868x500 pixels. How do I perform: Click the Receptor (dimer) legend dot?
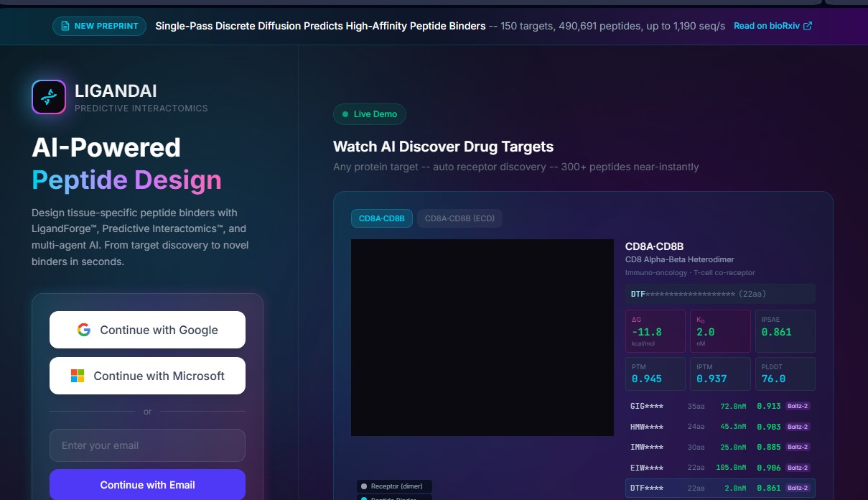point(364,486)
